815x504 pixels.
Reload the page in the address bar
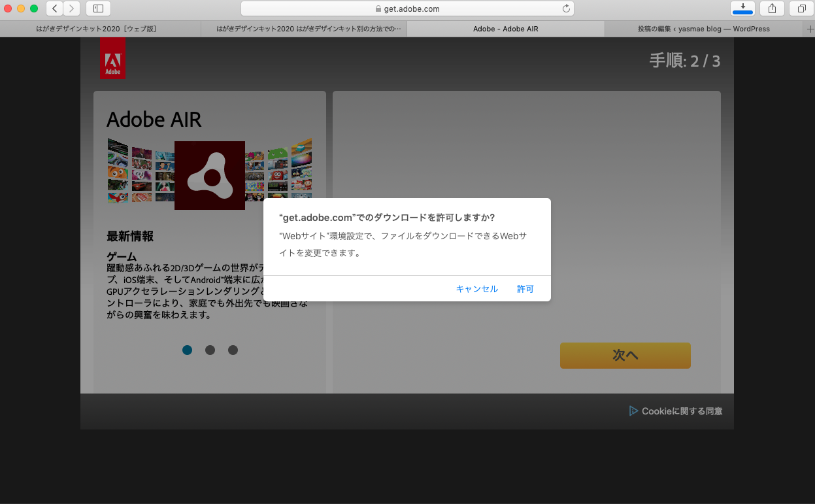566,8
